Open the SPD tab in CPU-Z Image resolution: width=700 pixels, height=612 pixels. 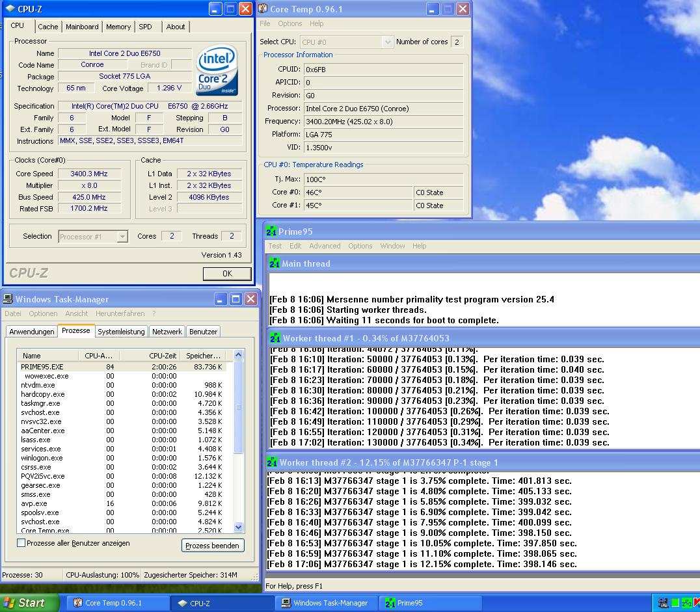[x=146, y=27]
